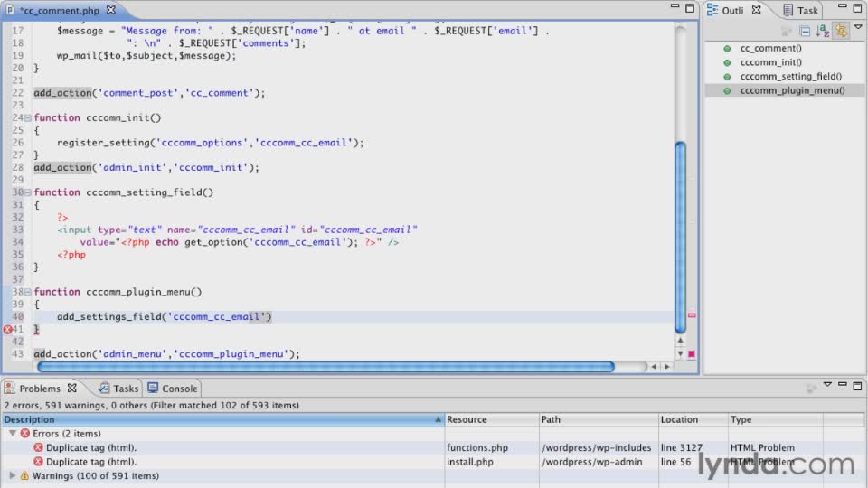
Task: Collapse the Errors group in Problems
Action: coord(13,434)
